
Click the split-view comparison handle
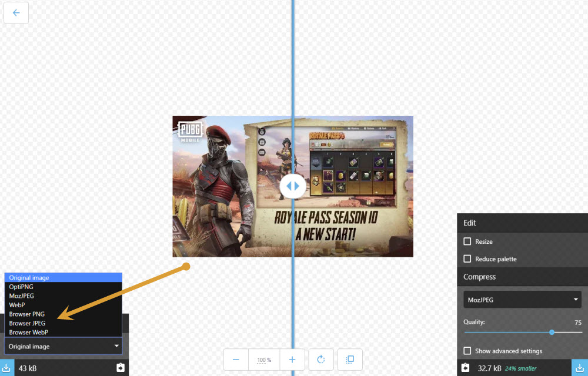coord(292,186)
